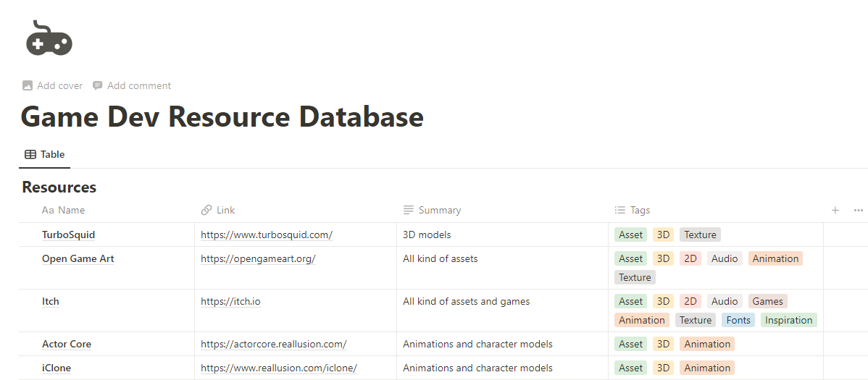The image size is (868, 380).
Task: Click the list icon in Tags column header
Action: click(620, 210)
